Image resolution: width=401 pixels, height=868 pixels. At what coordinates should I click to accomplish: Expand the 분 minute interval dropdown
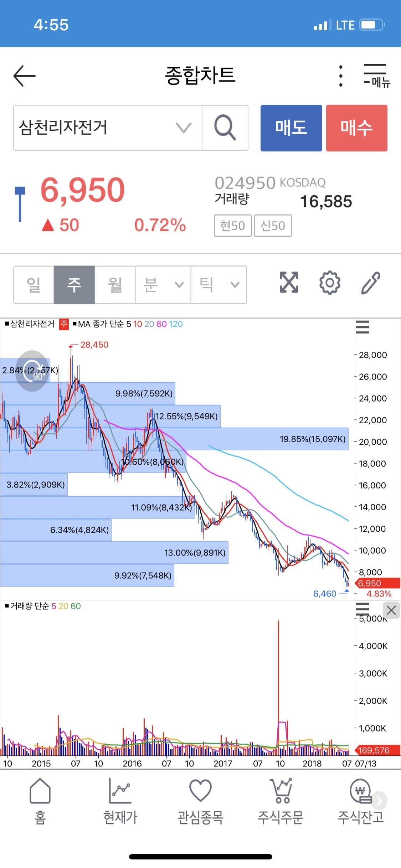163,285
